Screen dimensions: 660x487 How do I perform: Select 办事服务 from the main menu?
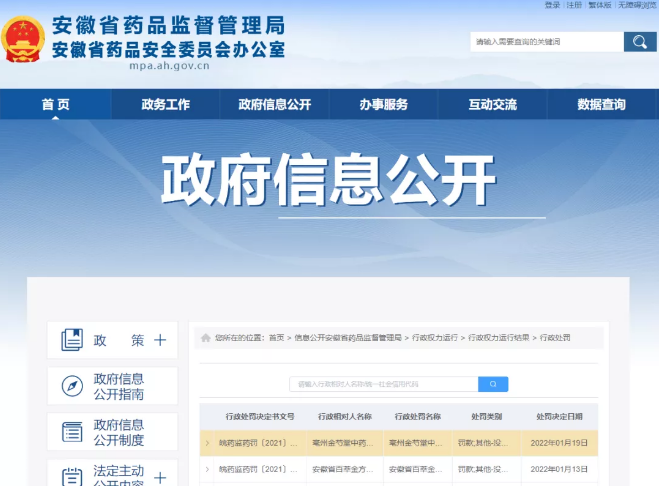384,105
